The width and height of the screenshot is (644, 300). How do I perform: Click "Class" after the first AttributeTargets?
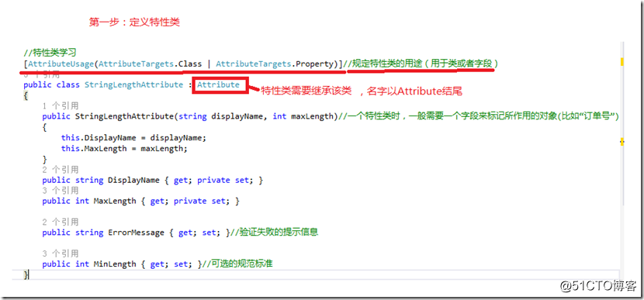[190, 64]
